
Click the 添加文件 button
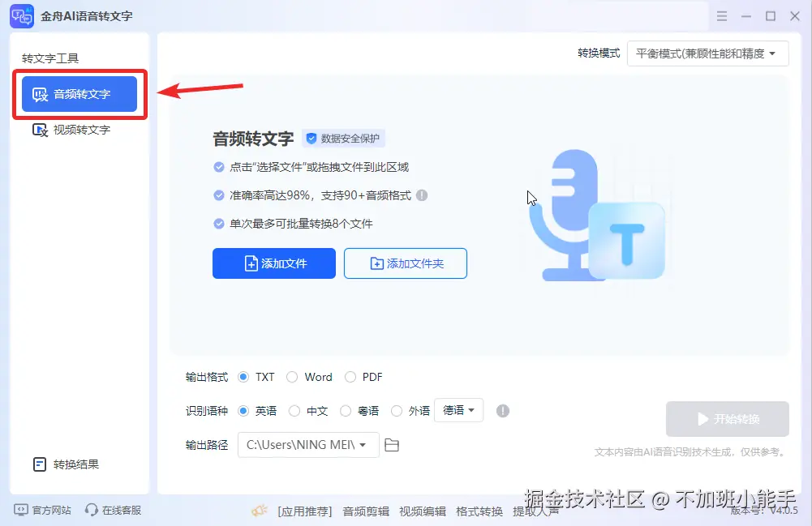click(274, 263)
